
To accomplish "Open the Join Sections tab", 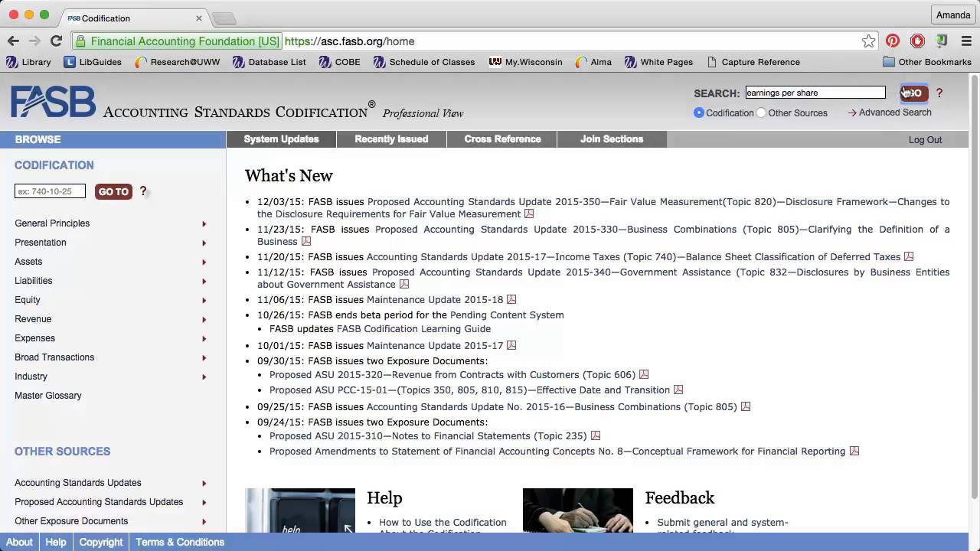I will tap(612, 139).
